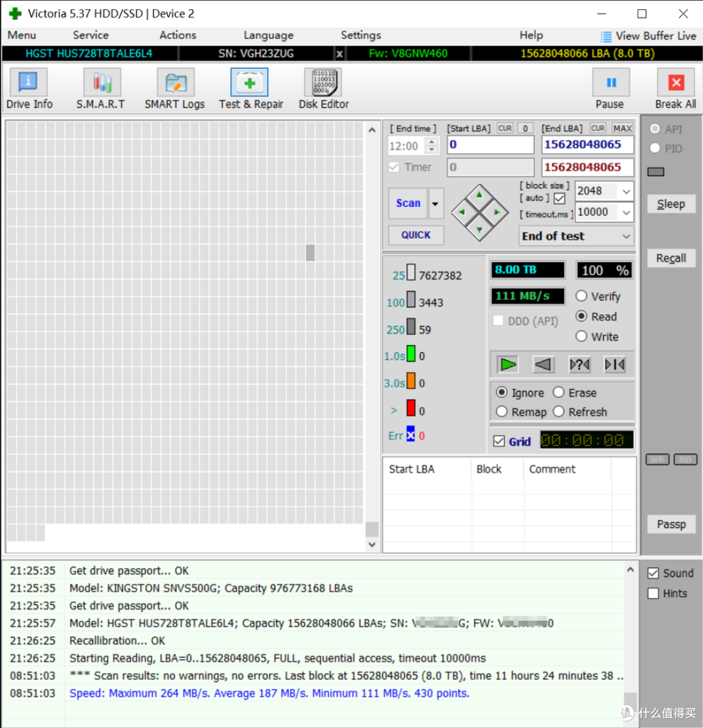This screenshot has width=703, height=728.
Task: Switch to the Test & Repair tool
Action: (251, 88)
